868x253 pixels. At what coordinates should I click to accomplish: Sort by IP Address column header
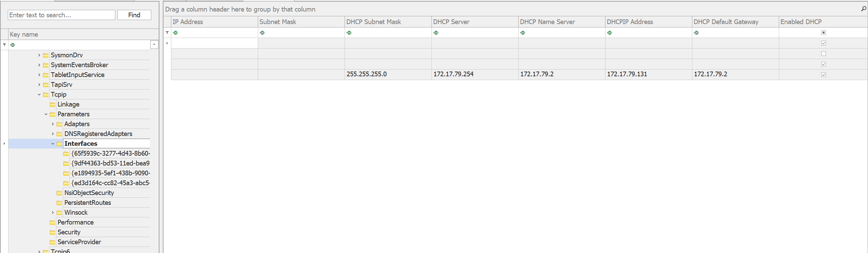[x=214, y=22]
